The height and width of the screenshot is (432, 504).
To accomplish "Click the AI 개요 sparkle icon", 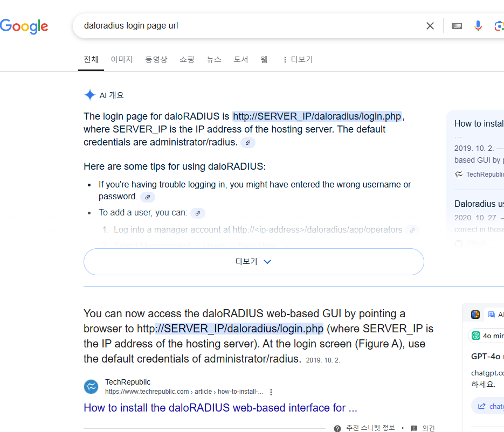I will [x=90, y=95].
